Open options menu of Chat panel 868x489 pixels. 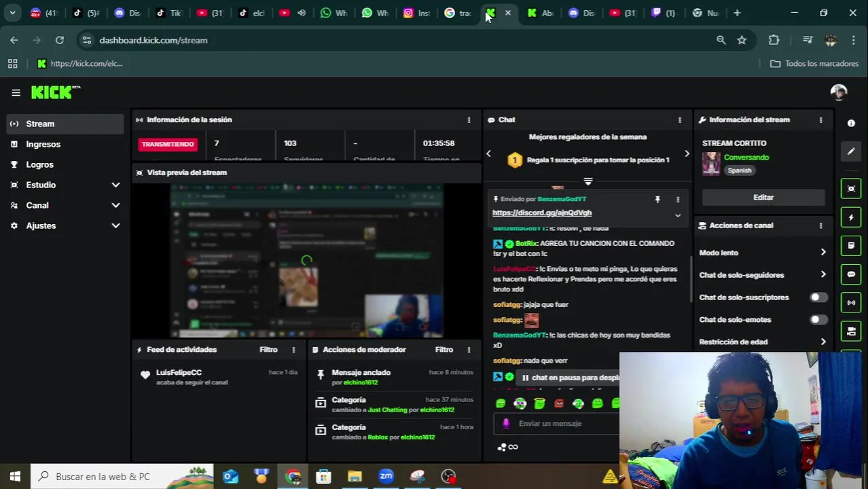point(679,120)
